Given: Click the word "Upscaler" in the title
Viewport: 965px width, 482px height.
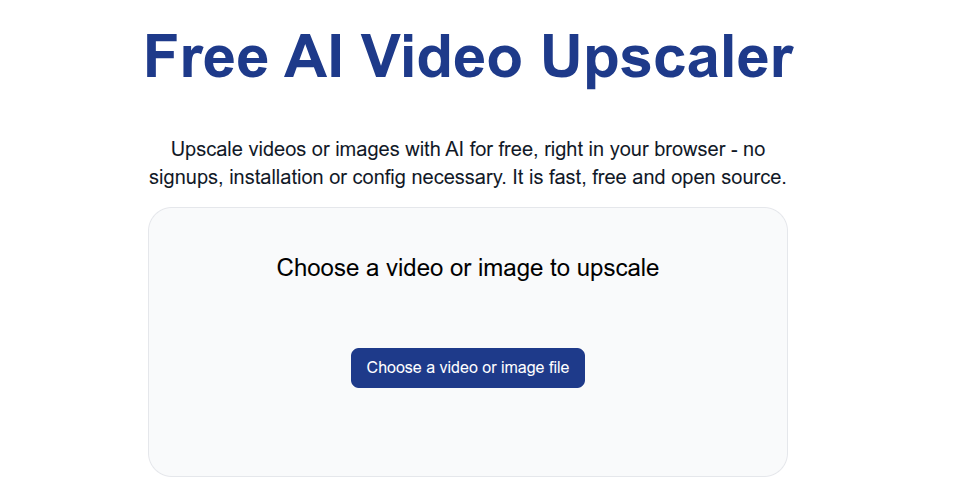Looking at the screenshot, I should click(667, 59).
